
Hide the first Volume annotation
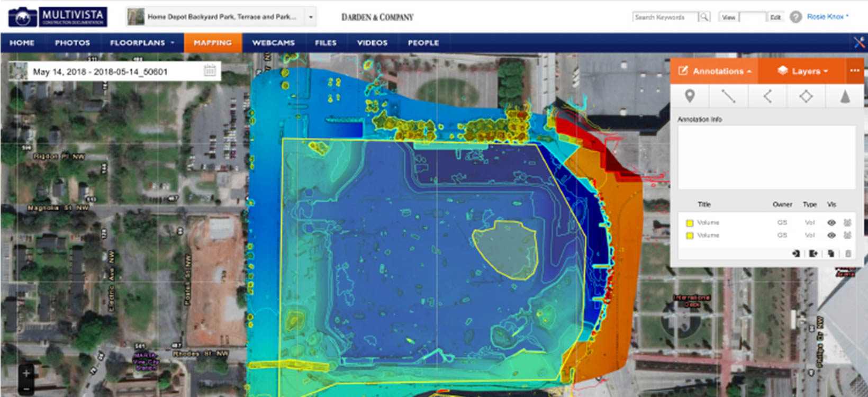tap(831, 223)
